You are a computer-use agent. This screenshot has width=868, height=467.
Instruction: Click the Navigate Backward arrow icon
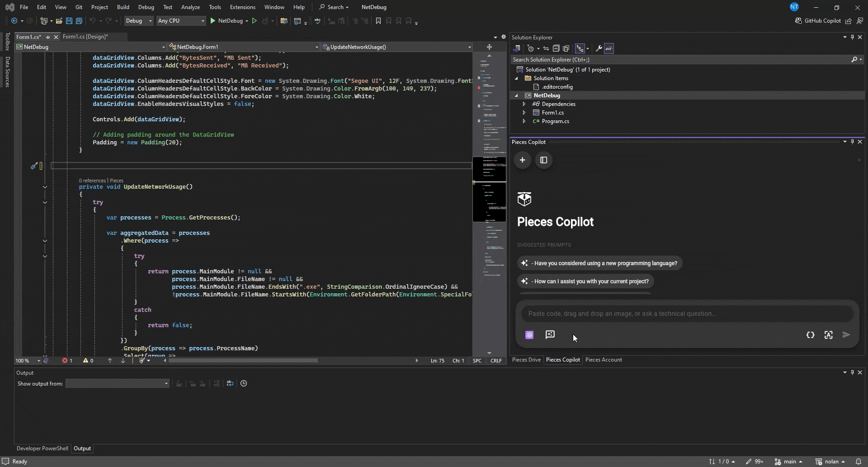(x=14, y=21)
